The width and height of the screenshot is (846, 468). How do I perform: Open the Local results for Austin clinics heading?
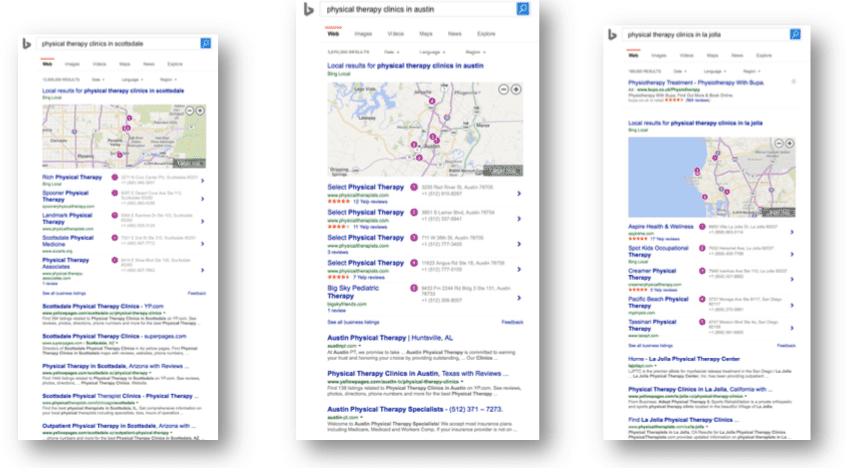(x=405, y=66)
